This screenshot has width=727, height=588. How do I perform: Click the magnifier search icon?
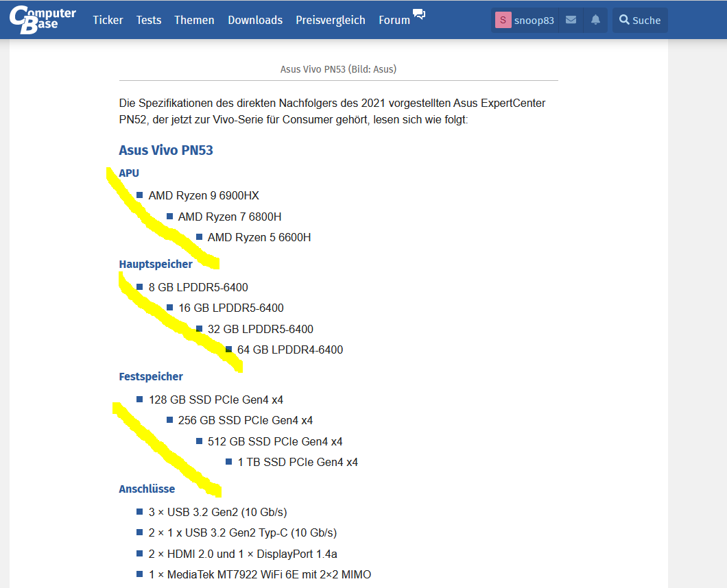(x=624, y=20)
